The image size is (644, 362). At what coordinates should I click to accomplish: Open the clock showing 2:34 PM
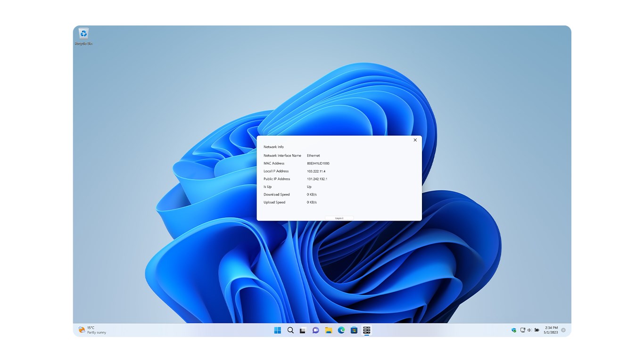coord(551,330)
